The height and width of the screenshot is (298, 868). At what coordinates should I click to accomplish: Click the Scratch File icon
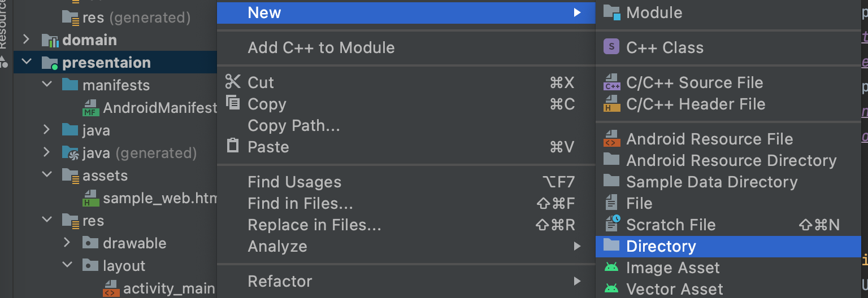(612, 224)
